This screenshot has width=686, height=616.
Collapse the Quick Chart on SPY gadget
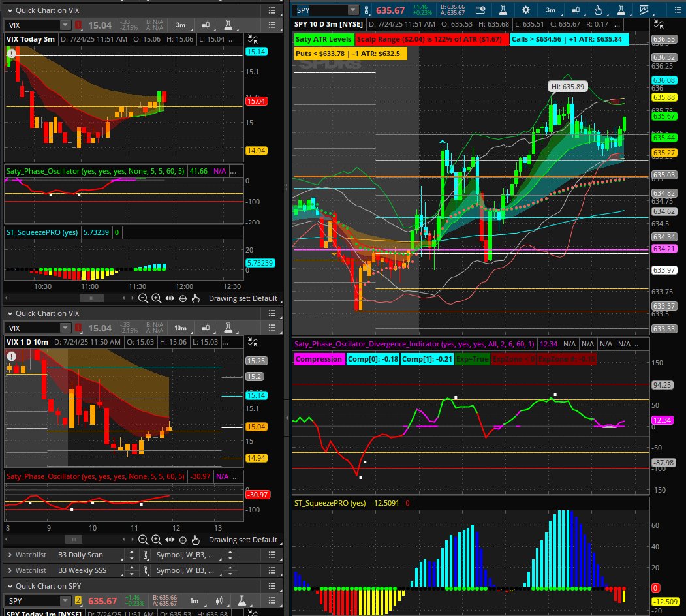pos(10,586)
